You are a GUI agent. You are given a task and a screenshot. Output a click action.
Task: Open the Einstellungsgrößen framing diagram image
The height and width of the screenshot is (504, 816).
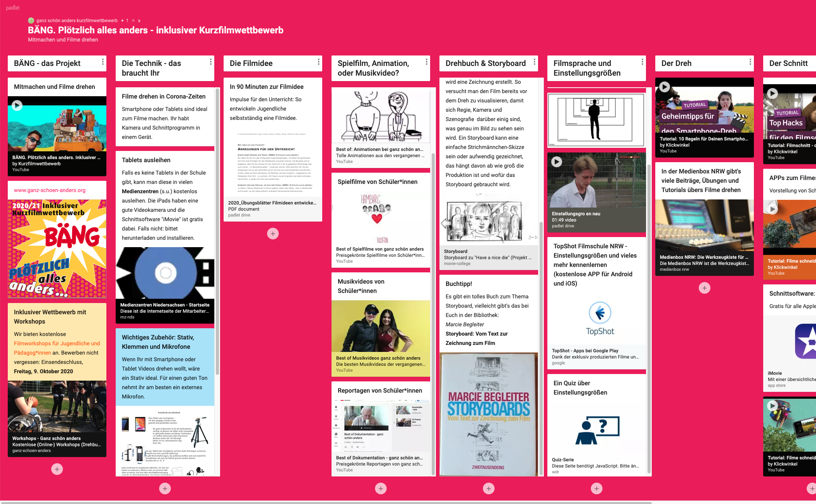tap(597, 120)
